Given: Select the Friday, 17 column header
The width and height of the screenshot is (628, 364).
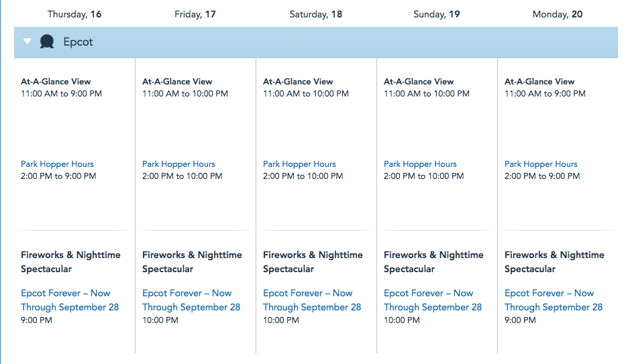Looking at the screenshot, I should (x=195, y=14).
